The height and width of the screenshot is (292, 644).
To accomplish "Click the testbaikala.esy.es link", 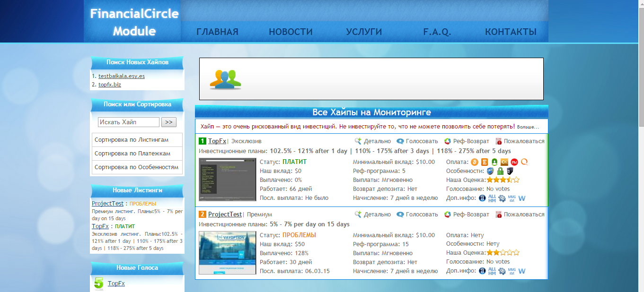I will tap(122, 76).
